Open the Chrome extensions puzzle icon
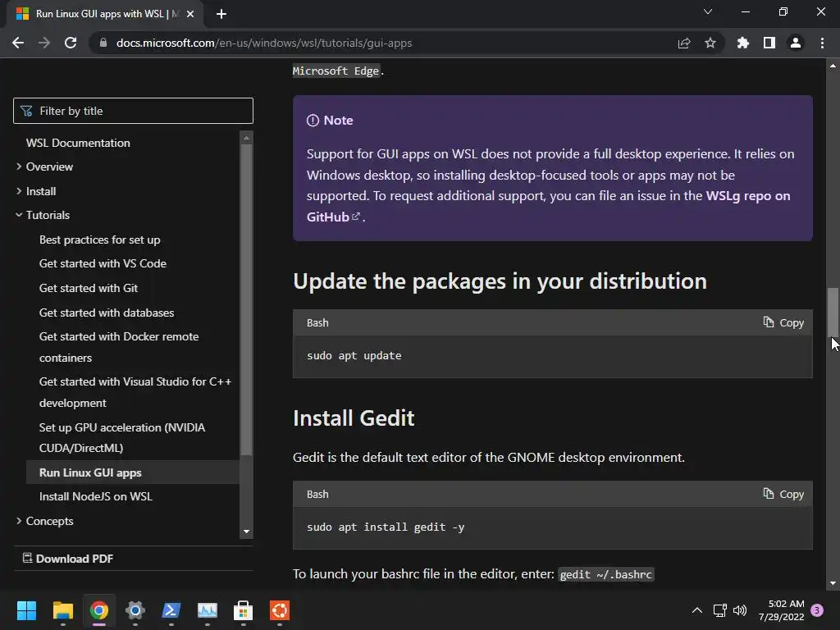 [743, 43]
